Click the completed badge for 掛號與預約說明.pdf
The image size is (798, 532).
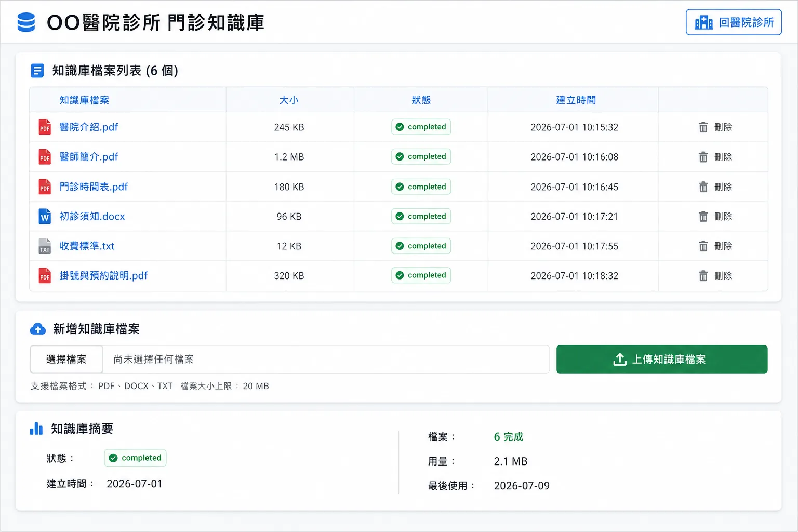click(x=421, y=275)
